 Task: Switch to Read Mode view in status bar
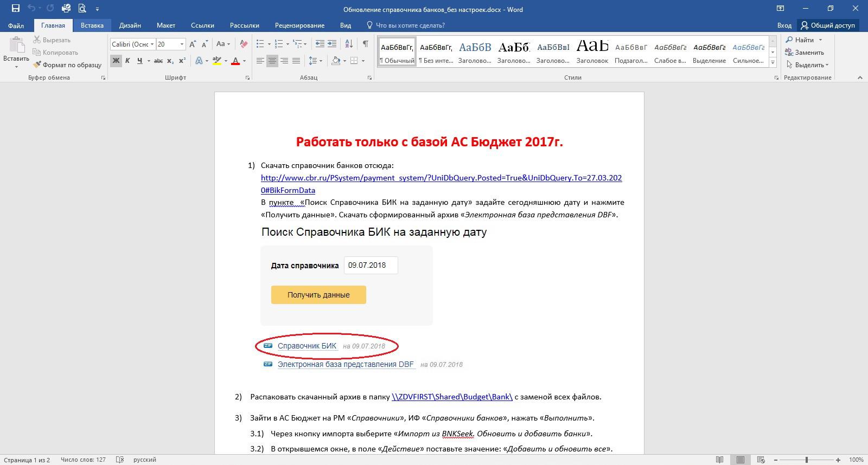(x=720, y=460)
